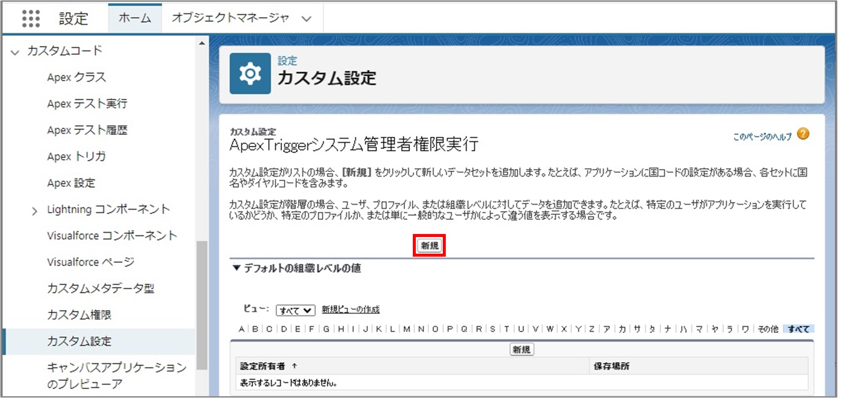The height and width of the screenshot is (400, 868).
Task: Click the sidebar vertical scrollbar thumb
Action: [202, 305]
